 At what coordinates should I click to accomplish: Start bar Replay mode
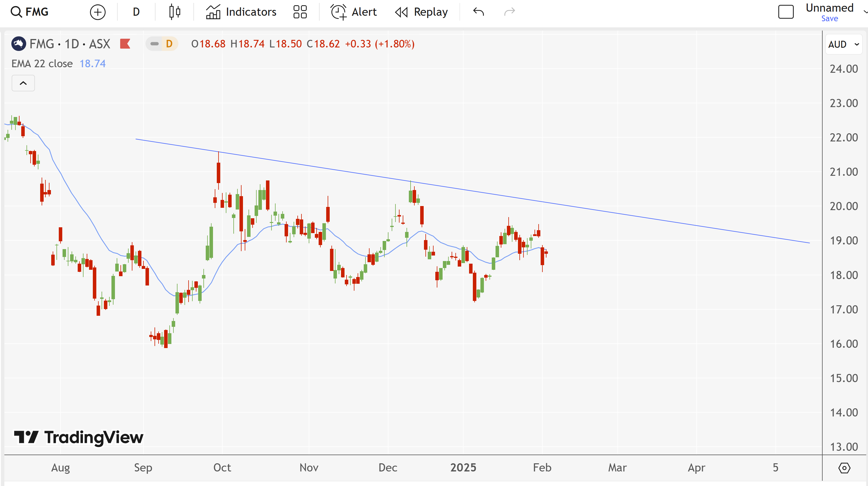point(421,12)
